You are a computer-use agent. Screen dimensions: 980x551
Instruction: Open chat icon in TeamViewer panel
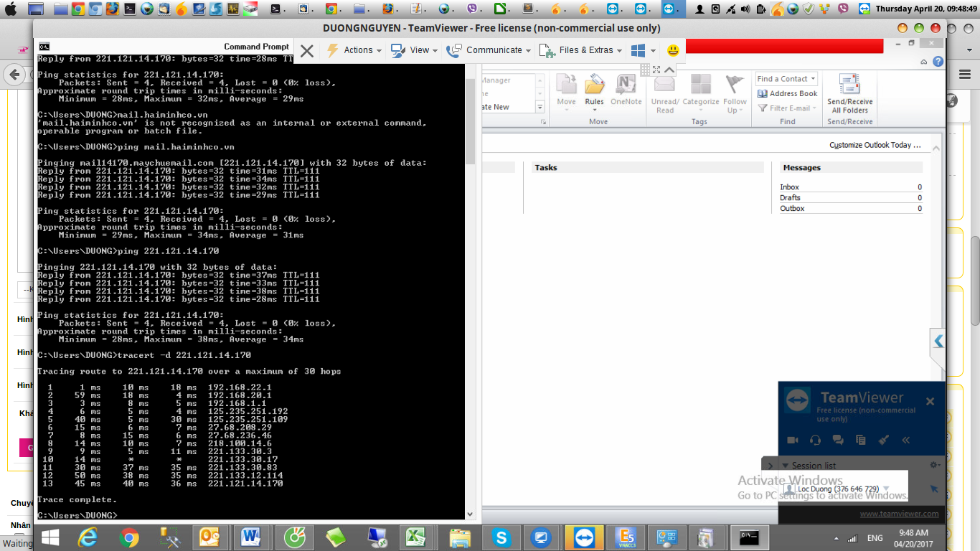point(838,440)
